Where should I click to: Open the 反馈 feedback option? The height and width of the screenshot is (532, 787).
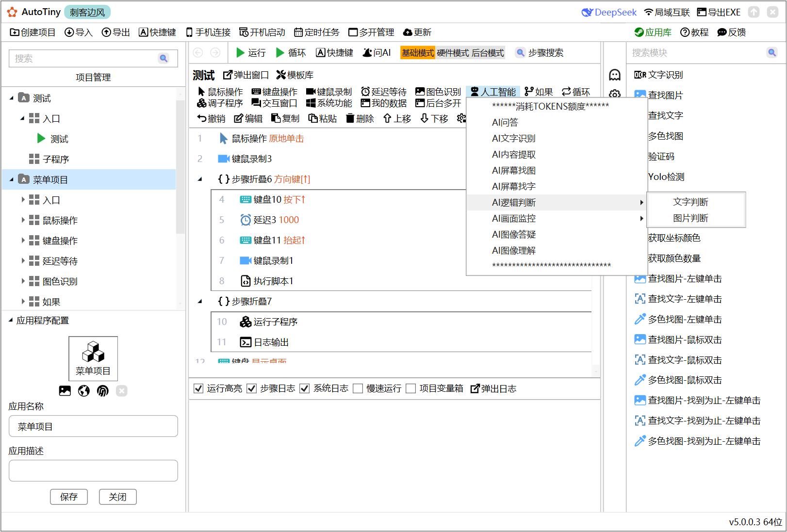(732, 32)
